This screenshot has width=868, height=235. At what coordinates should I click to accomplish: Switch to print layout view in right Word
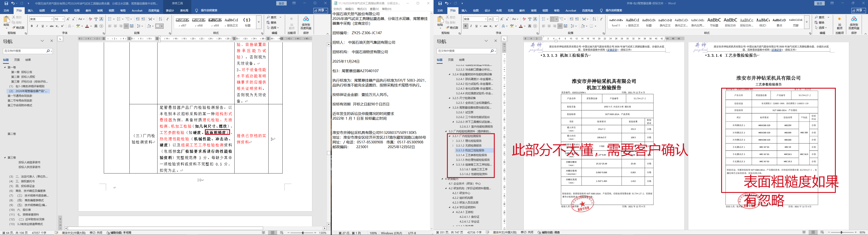point(813,233)
